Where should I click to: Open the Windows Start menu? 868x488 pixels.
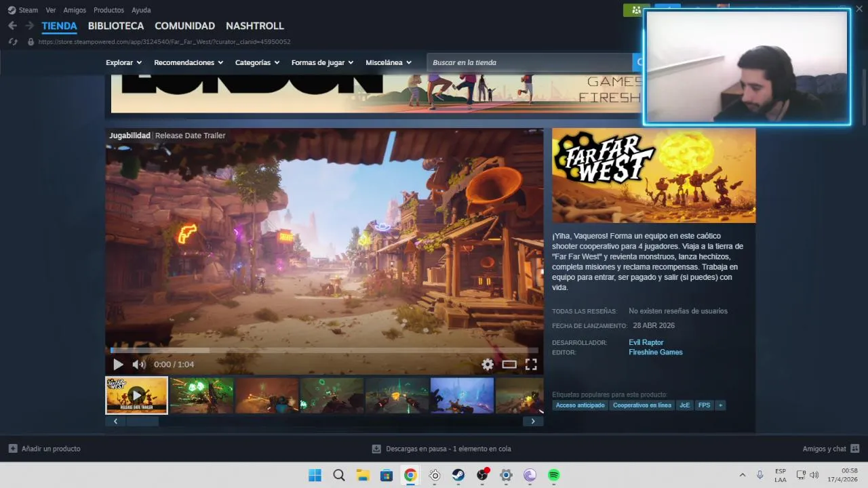(x=315, y=475)
